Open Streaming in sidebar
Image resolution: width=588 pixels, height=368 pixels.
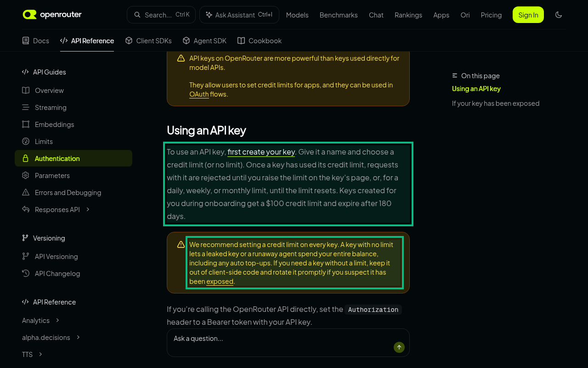73,107
